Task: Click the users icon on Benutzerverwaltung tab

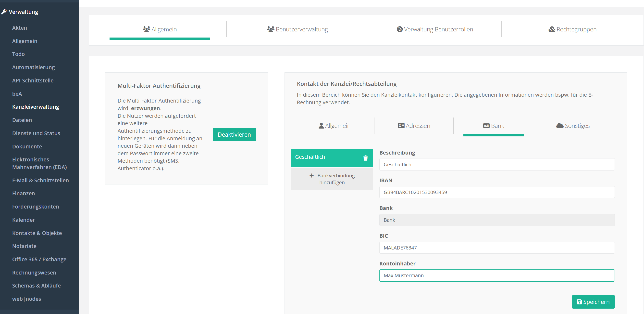Action: (x=270, y=29)
